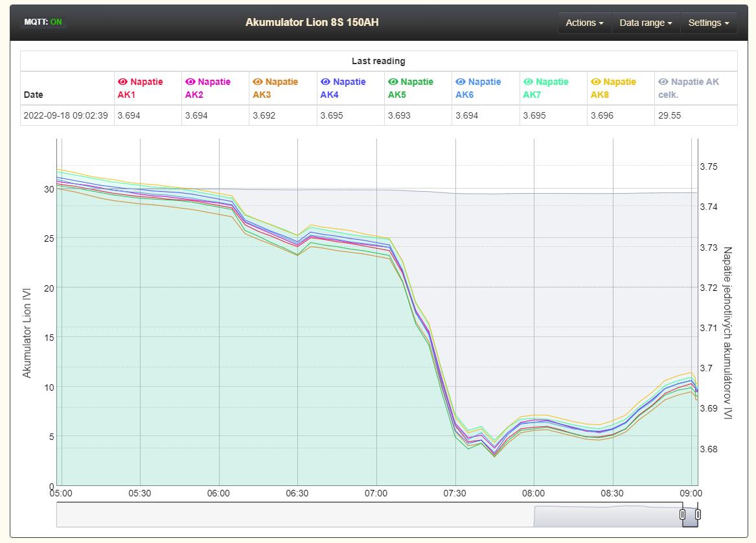This screenshot has width=756, height=543.
Task: Click the range selector overview track
Action: click(x=292, y=514)
